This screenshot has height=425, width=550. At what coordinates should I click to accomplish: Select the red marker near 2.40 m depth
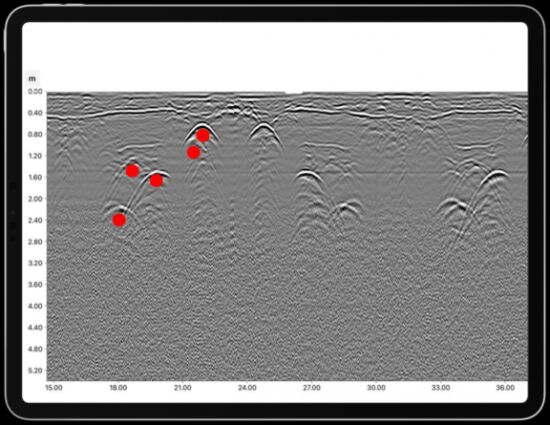[119, 220]
